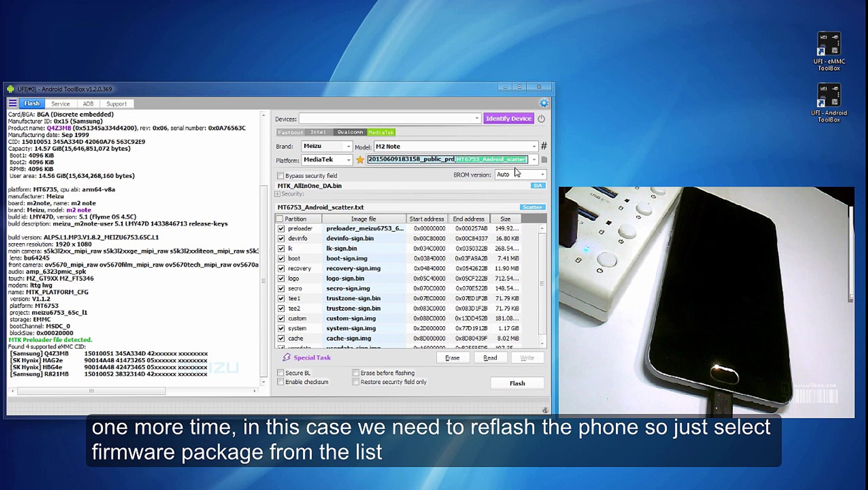The image size is (868, 490).
Task: Uncheck the cache partition checkbox
Action: [x=281, y=338]
